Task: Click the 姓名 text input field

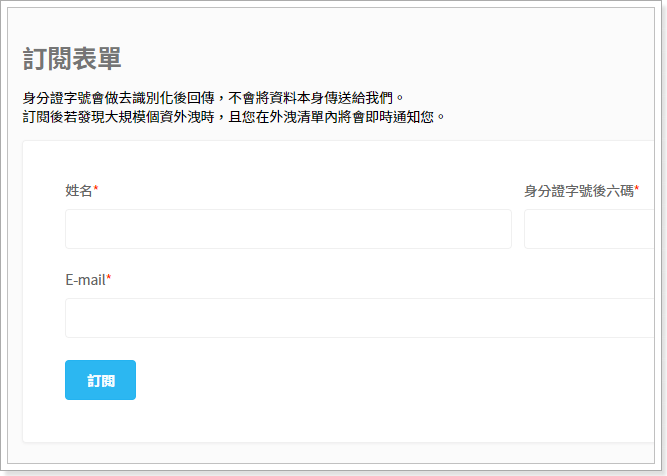Action: tap(288, 229)
